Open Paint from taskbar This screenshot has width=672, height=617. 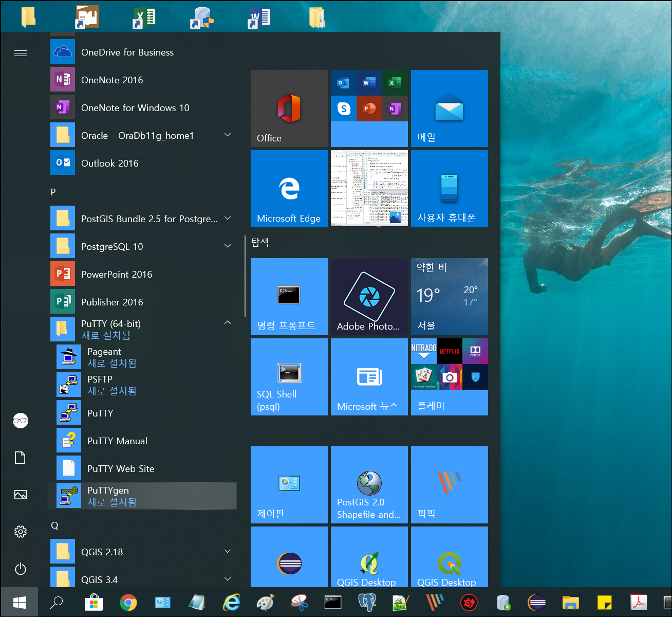(x=265, y=602)
